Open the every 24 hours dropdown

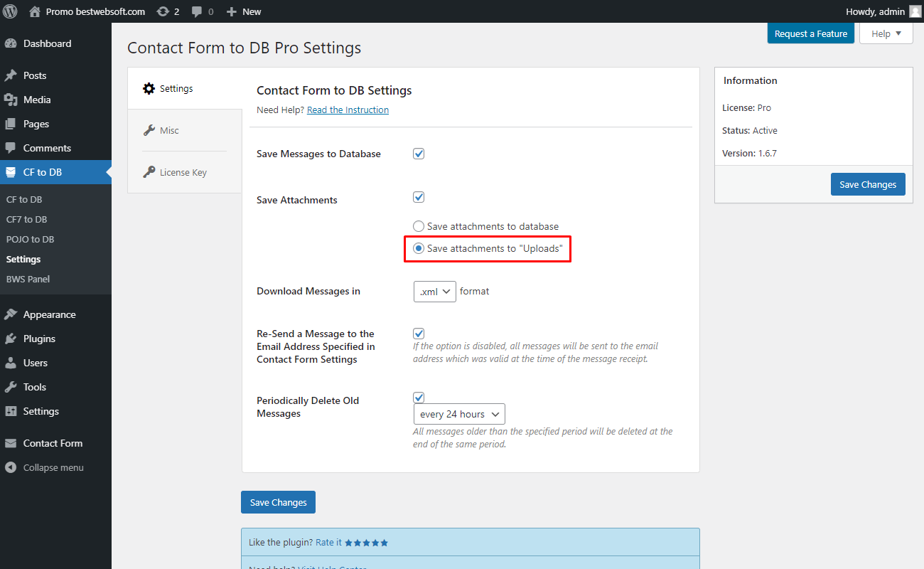(459, 414)
